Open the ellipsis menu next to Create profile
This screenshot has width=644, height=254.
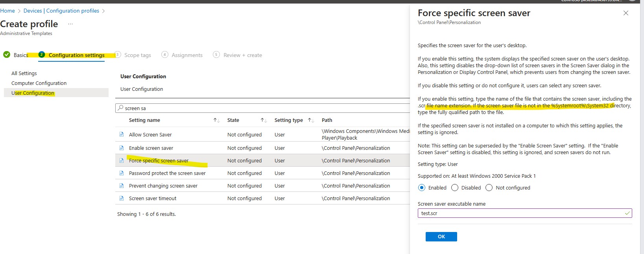click(70, 24)
